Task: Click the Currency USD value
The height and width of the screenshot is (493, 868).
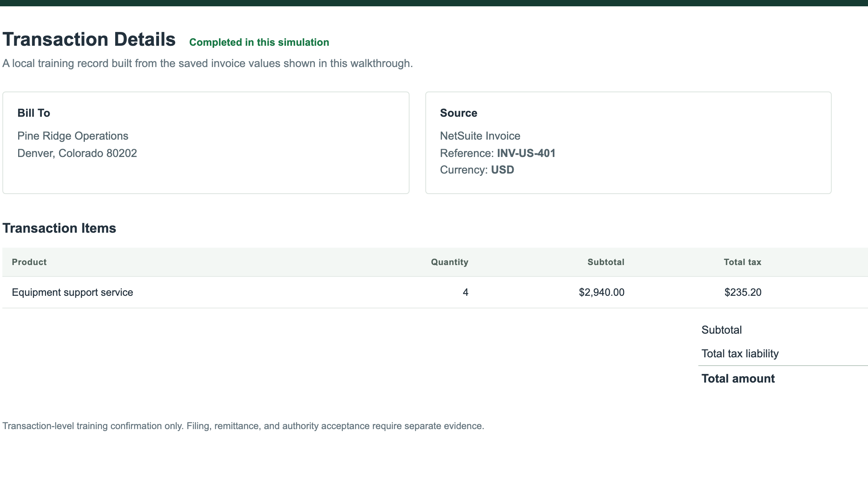Action: click(x=502, y=170)
